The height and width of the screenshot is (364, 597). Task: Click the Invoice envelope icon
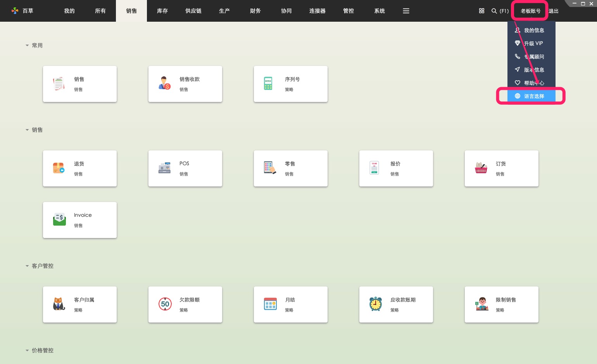point(59,219)
